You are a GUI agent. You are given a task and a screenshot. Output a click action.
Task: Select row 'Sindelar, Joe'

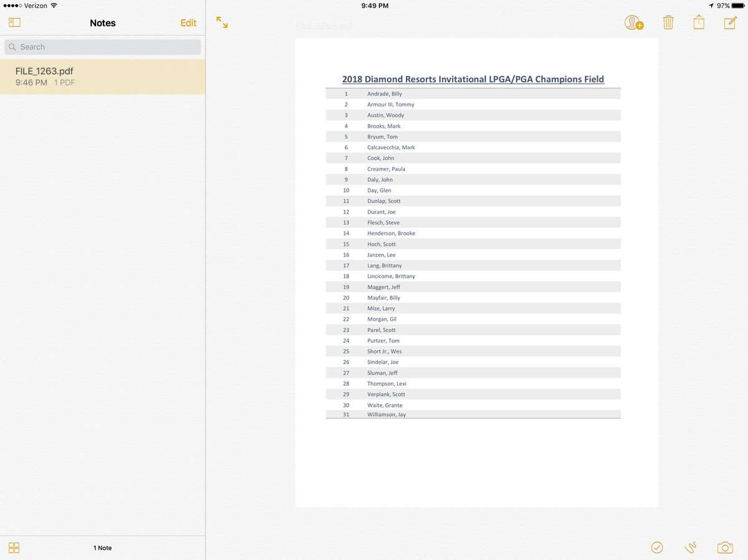(473, 362)
